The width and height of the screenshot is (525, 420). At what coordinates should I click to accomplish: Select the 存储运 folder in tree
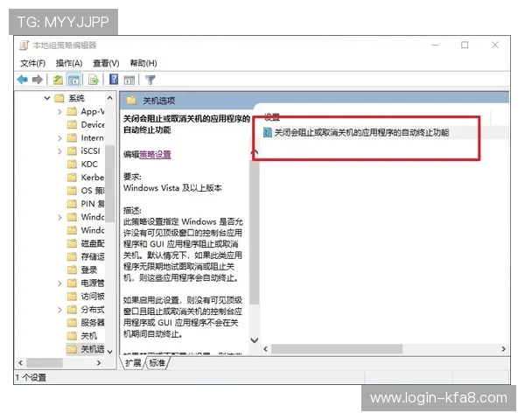click(86, 256)
